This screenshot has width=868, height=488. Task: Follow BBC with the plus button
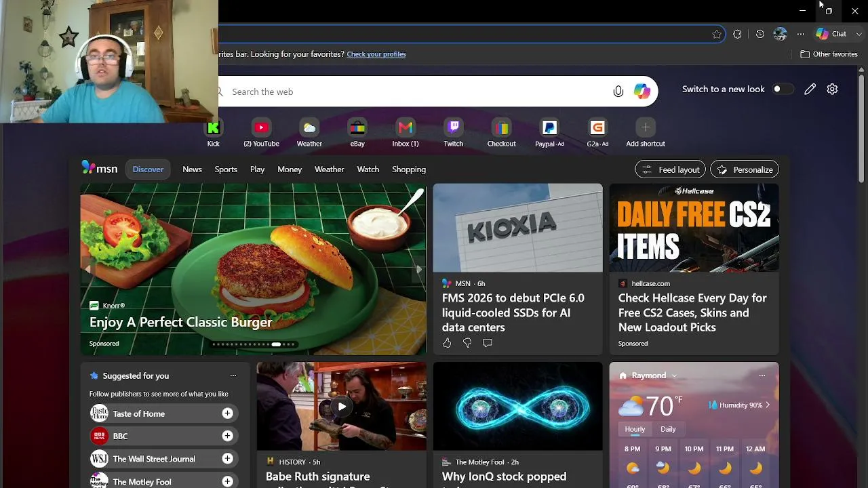click(227, 436)
